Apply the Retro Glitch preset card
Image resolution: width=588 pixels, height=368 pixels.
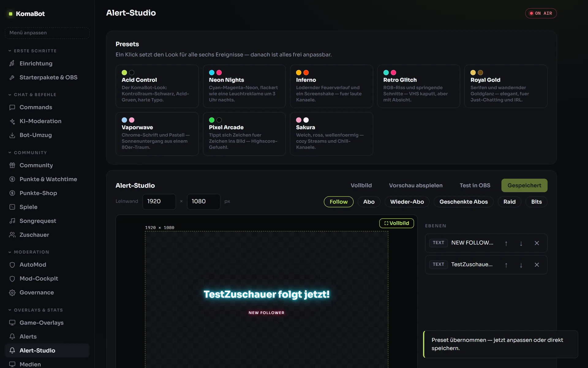pos(418,86)
